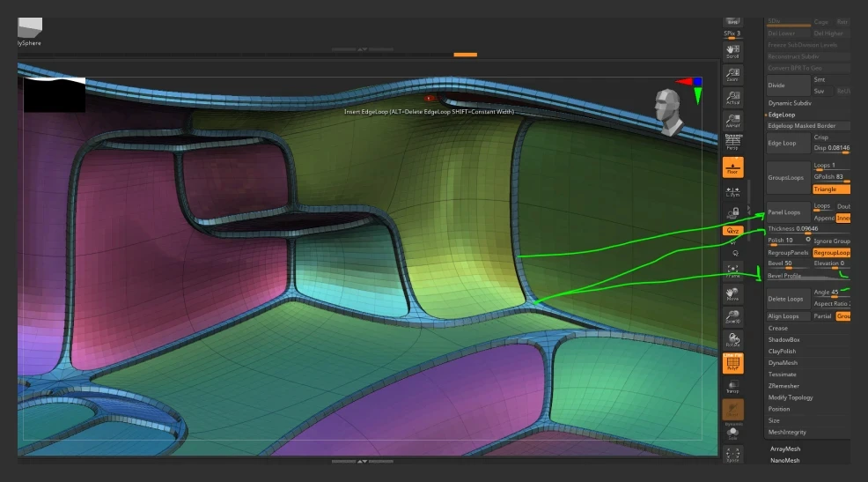Toggle the Floor grid button

pos(732,167)
